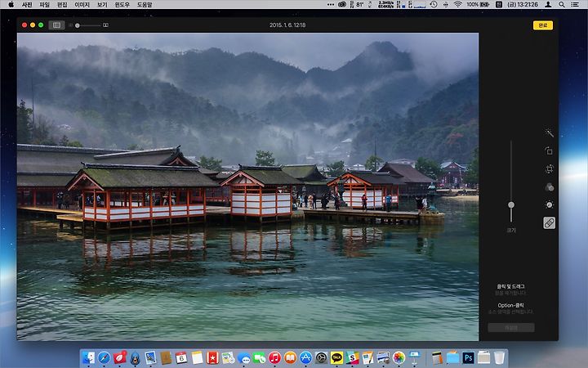This screenshot has width=588, height=368.
Task: Open the 보기 menu
Action: click(102, 5)
